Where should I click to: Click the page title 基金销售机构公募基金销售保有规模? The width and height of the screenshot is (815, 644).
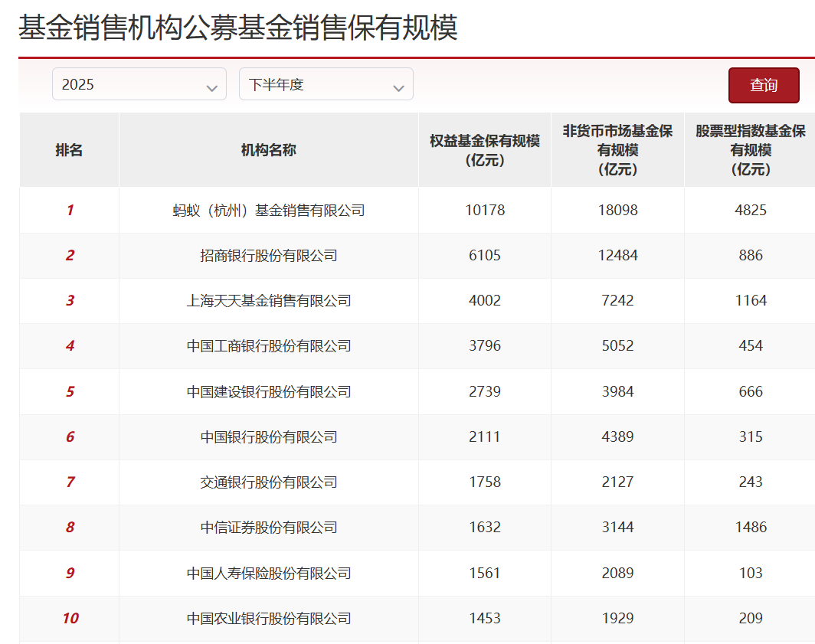pos(237,28)
